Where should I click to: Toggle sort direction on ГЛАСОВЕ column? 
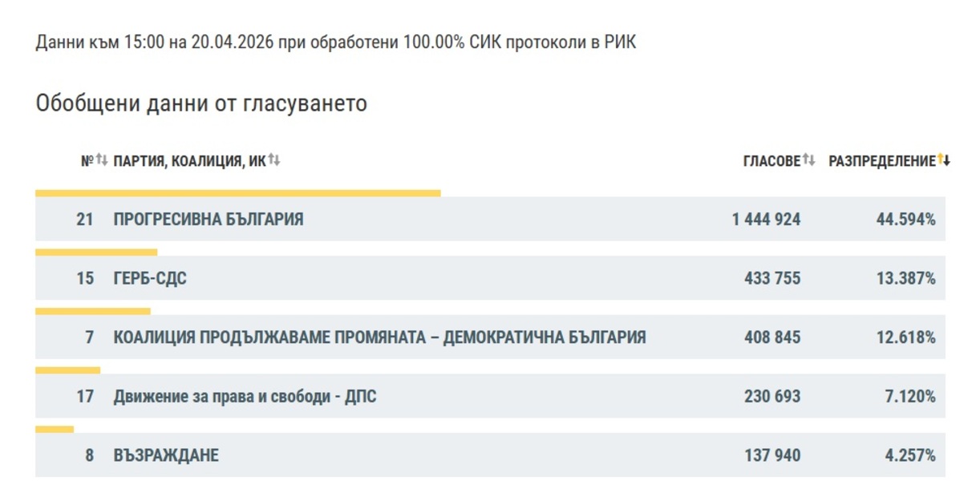809,159
